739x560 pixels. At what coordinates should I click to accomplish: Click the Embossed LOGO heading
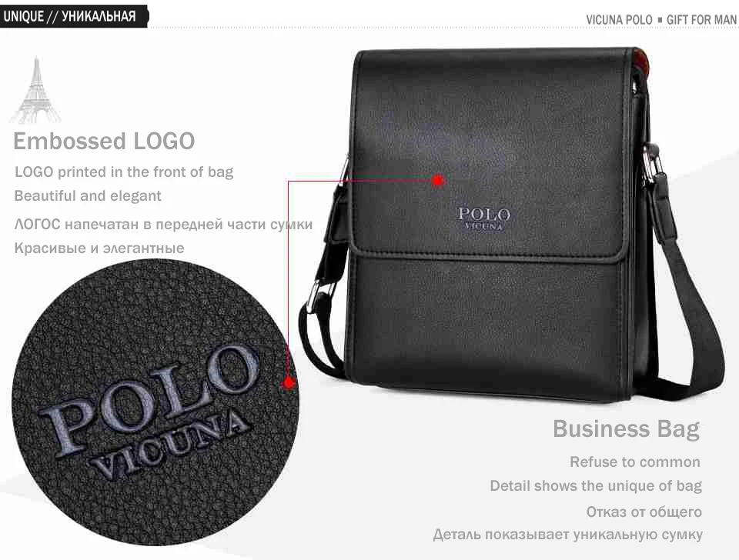point(104,141)
